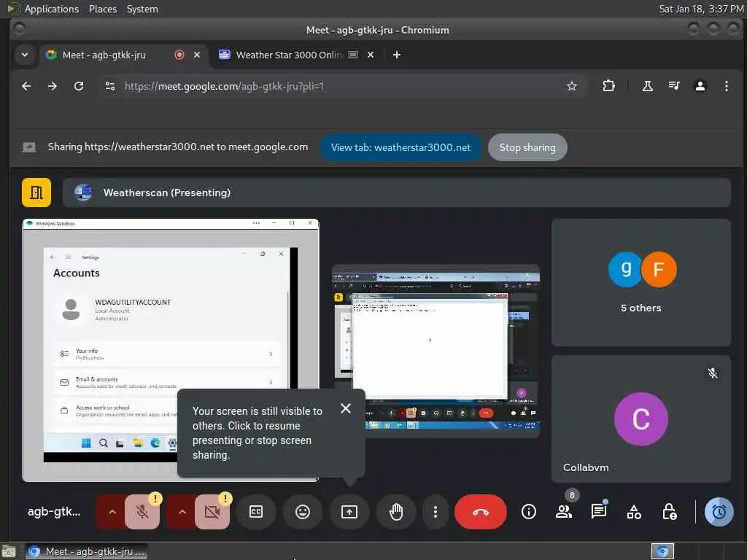This screenshot has width=747, height=560.
Task: Open the System menu
Action: pos(142,9)
